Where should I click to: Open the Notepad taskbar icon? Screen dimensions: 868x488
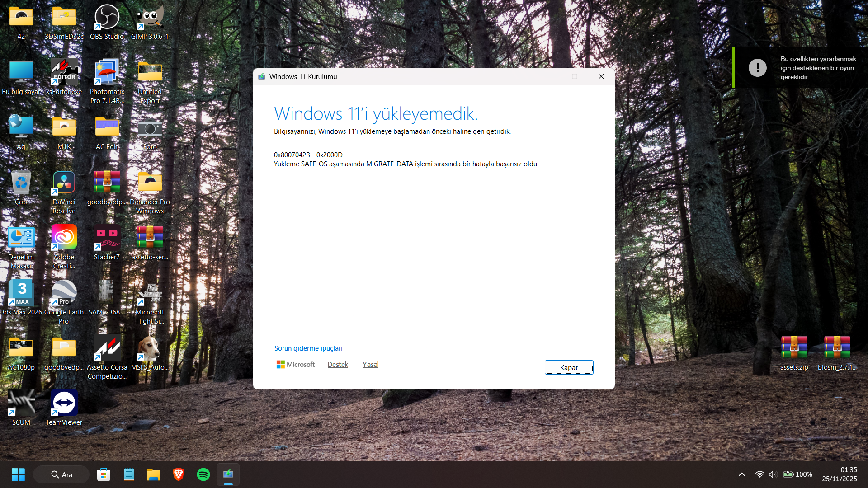[x=129, y=474]
